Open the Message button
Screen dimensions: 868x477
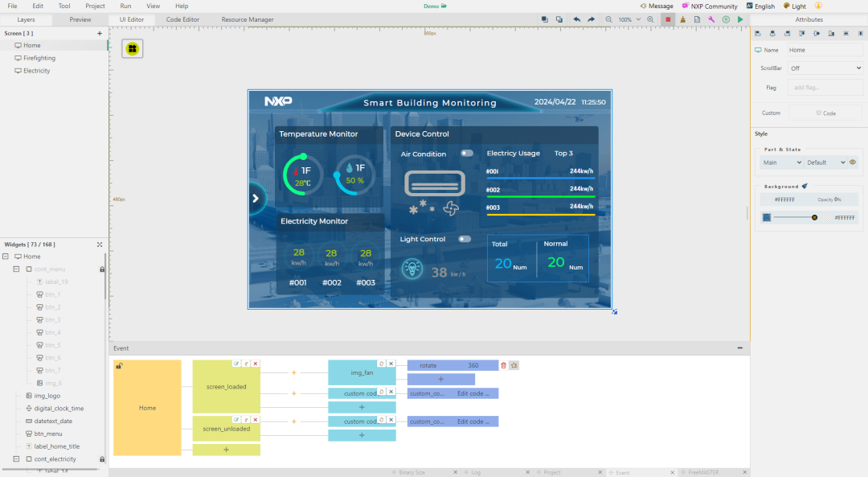tap(657, 6)
